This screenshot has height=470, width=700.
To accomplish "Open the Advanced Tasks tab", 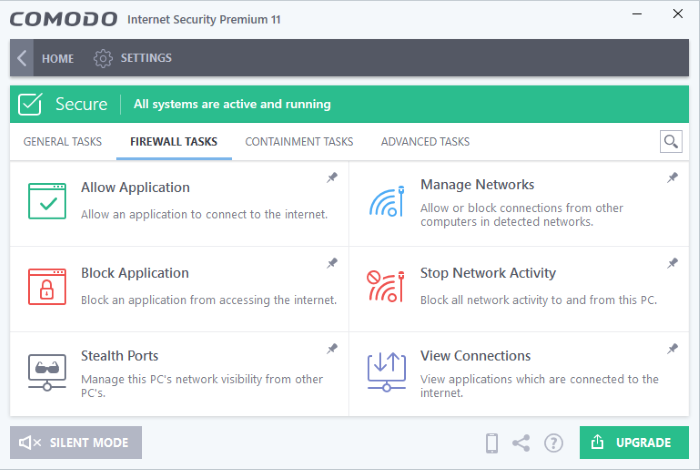I will (425, 142).
